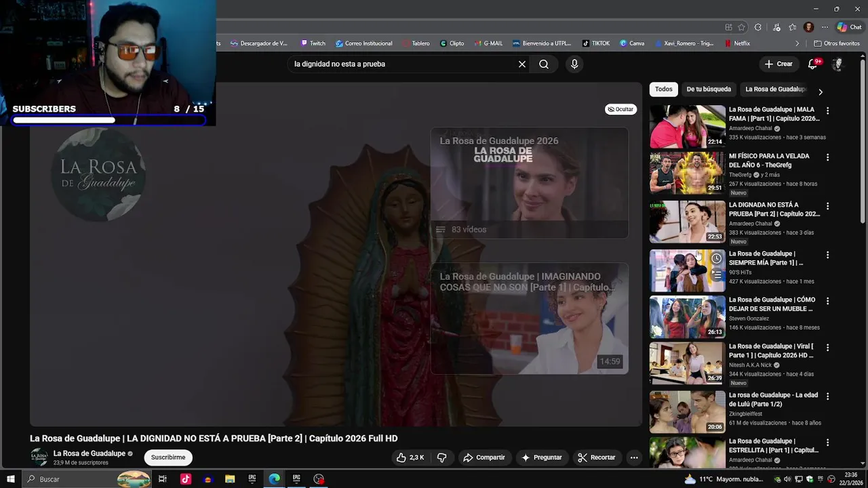The height and width of the screenshot is (488, 868).
Task: Open Edge settings and more menu
Action: click(825, 27)
